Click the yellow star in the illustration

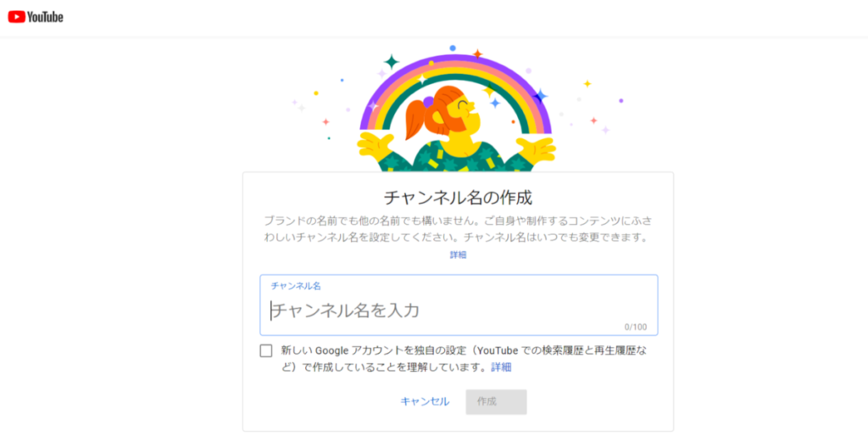[x=587, y=83]
